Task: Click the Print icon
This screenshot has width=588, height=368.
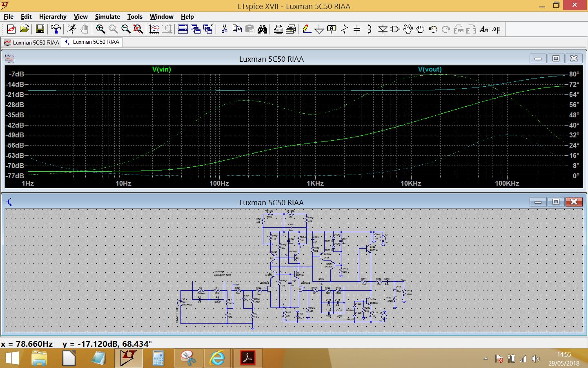Action: coord(278,29)
